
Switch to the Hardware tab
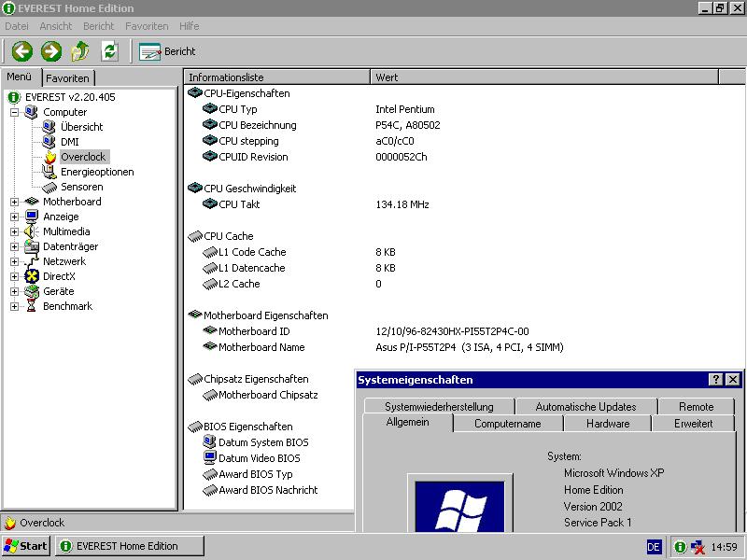point(608,424)
